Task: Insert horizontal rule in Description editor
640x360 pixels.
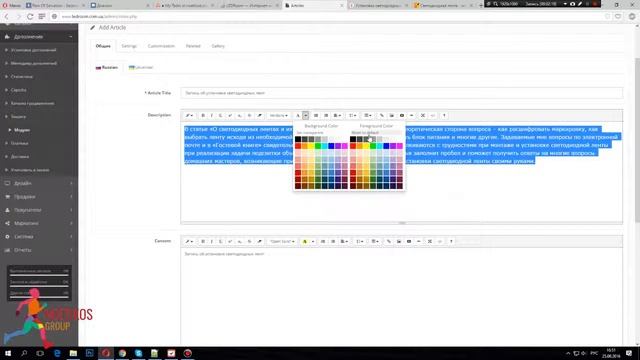Action: [x=411, y=116]
